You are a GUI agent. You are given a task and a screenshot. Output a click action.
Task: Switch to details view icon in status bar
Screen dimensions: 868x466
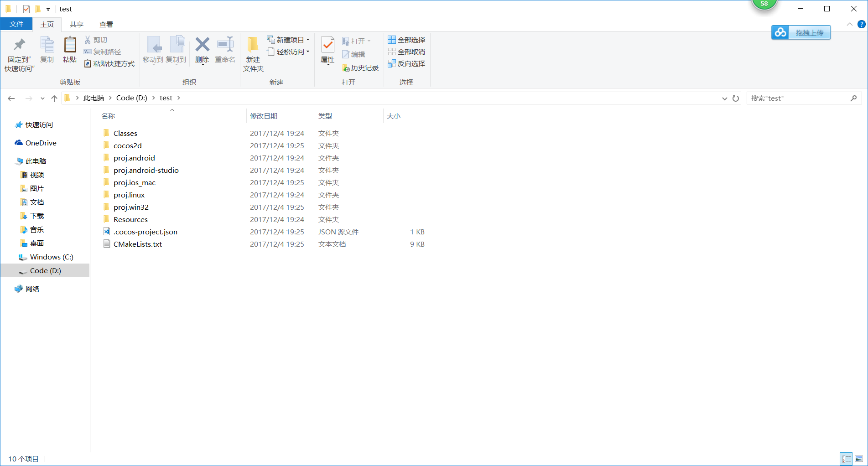pyautogui.click(x=847, y=459)
